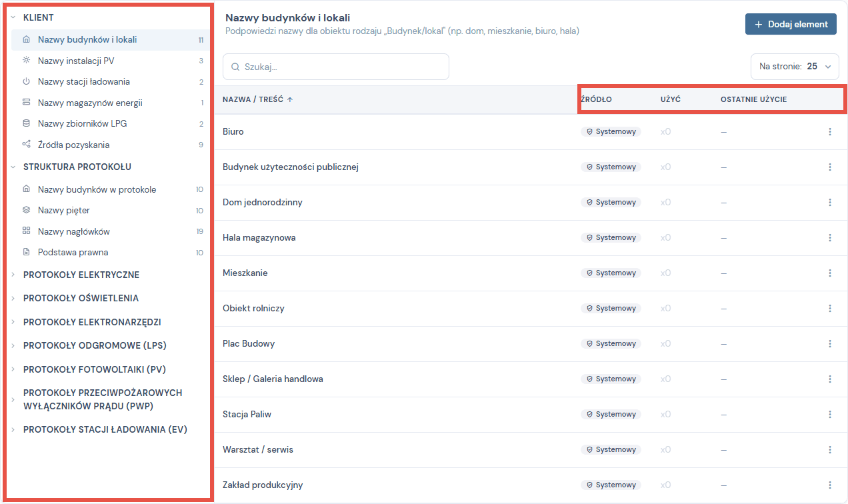This screenshot has height=504, width=848.
Task: Sort by ŹRÓDŁO column header
Action: pos(596,99)
